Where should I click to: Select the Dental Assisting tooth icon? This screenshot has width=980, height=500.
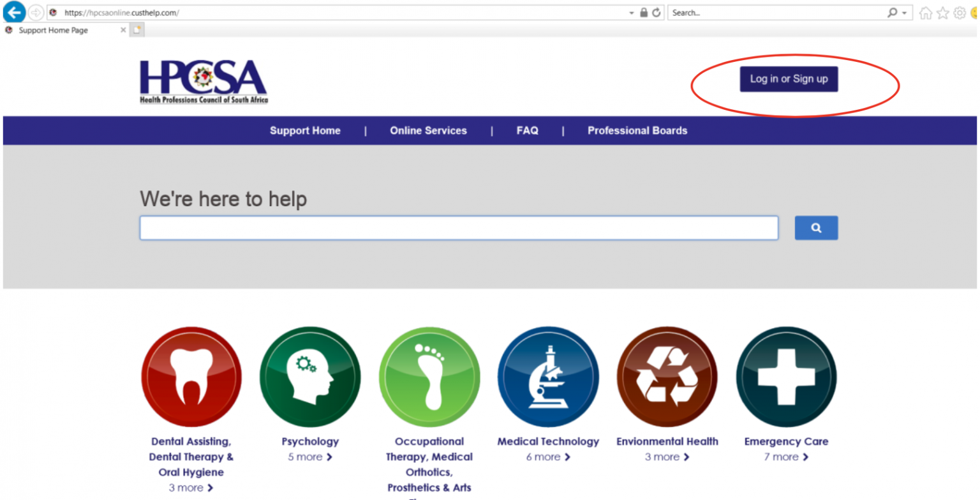tap(191, 377)
